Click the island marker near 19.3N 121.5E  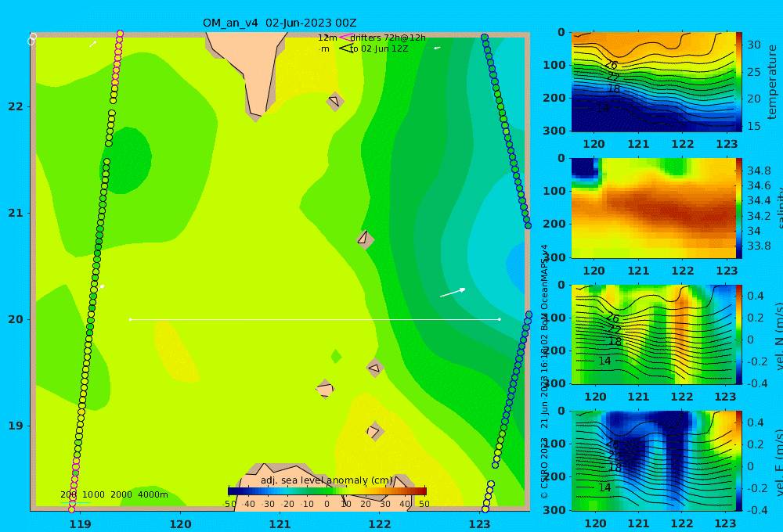pos(325,389)
